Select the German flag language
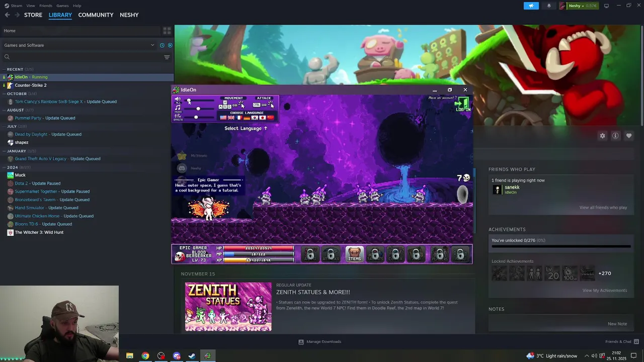Image resolution: width=644 pixels, height=362 pixels. click(247, 118)
